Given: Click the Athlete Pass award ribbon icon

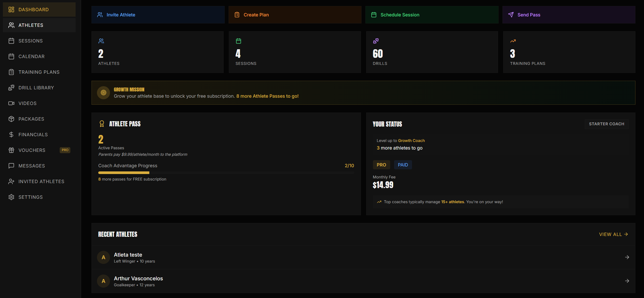Looking at the screenshot, I should (x=102, y=124).
